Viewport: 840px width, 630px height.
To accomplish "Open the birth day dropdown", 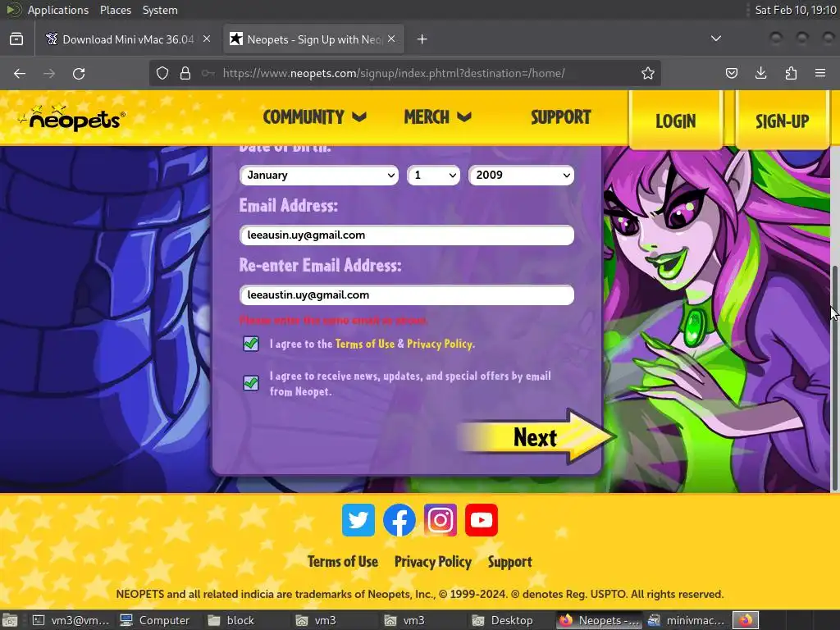I will [x=433, y=176].
